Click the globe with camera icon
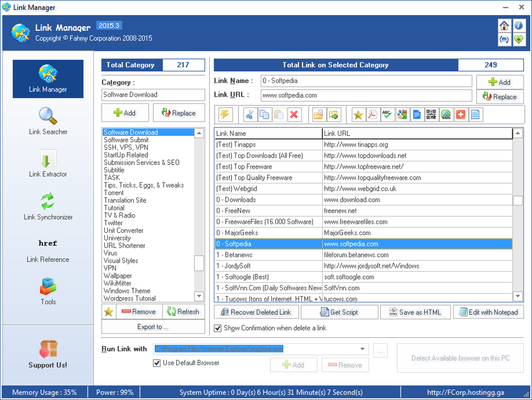 446,115
